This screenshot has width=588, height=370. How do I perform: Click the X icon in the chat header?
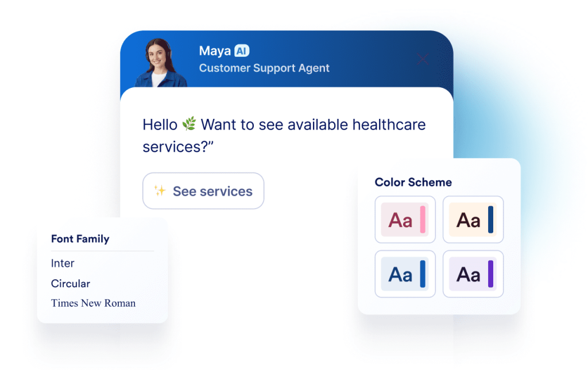423,59
